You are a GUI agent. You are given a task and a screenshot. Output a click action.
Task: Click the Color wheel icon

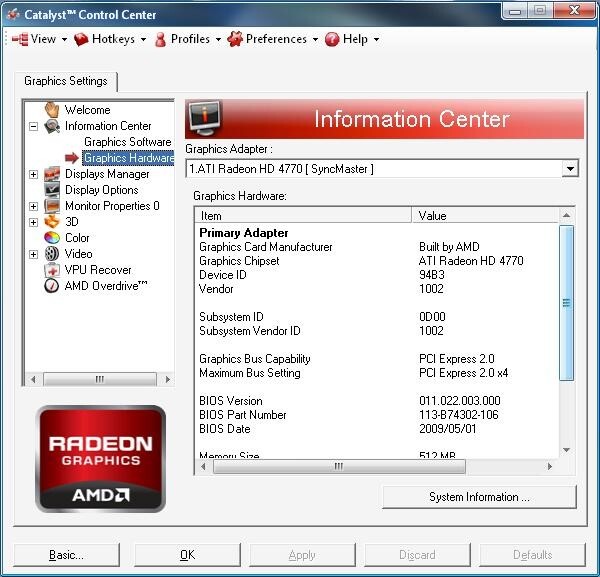(x=52, y=238)
